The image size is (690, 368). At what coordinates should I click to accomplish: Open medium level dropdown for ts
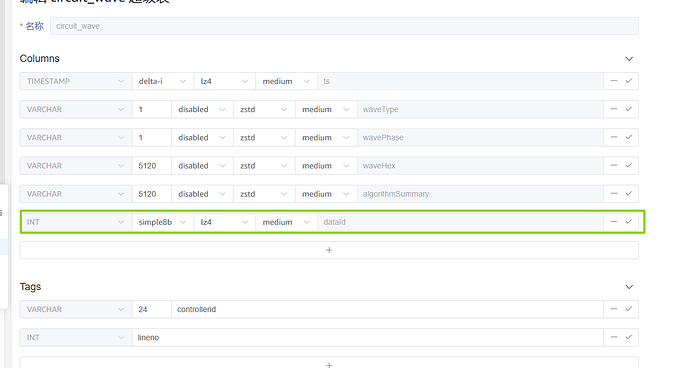point(286,81)
